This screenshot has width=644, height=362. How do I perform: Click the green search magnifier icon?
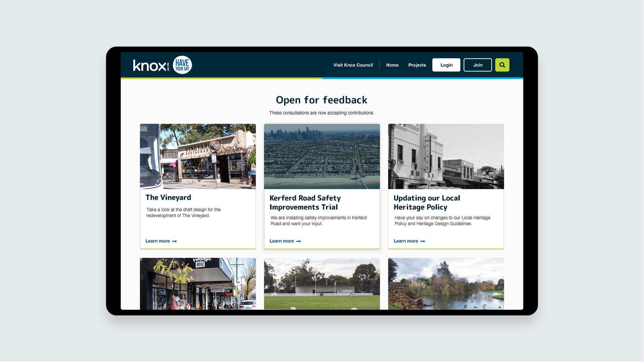tap(502, 65)
